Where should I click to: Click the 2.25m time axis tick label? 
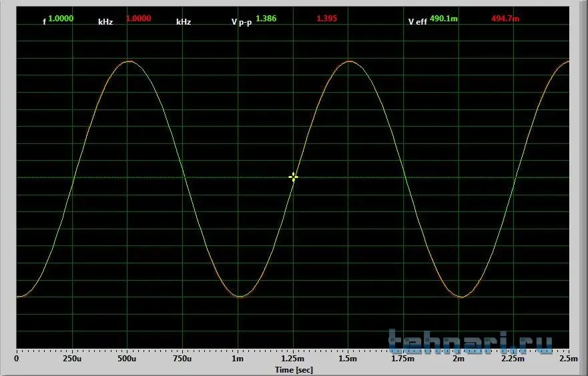click(x=513, y=359)
